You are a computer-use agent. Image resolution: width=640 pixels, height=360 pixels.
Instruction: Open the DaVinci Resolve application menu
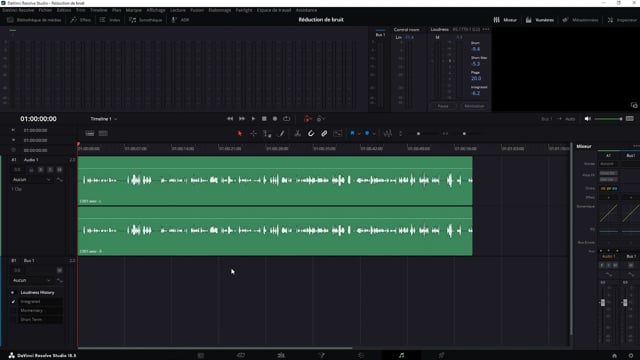click(x=18, y=10)
